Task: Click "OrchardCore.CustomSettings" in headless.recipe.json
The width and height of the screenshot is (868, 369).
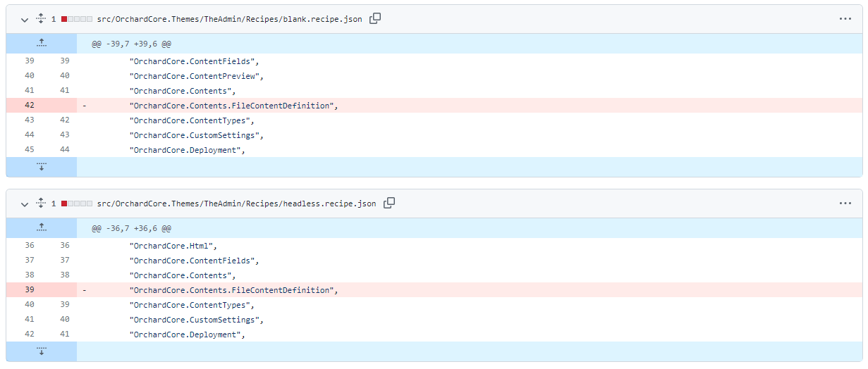Action: click(195, 320)
